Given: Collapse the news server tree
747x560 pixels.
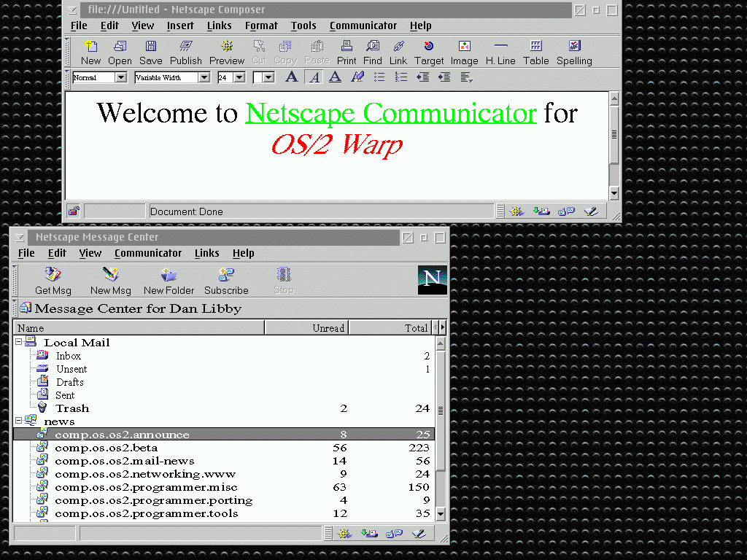Looking at the screenshot, I should pyautogui.click(x=18, y=421).
